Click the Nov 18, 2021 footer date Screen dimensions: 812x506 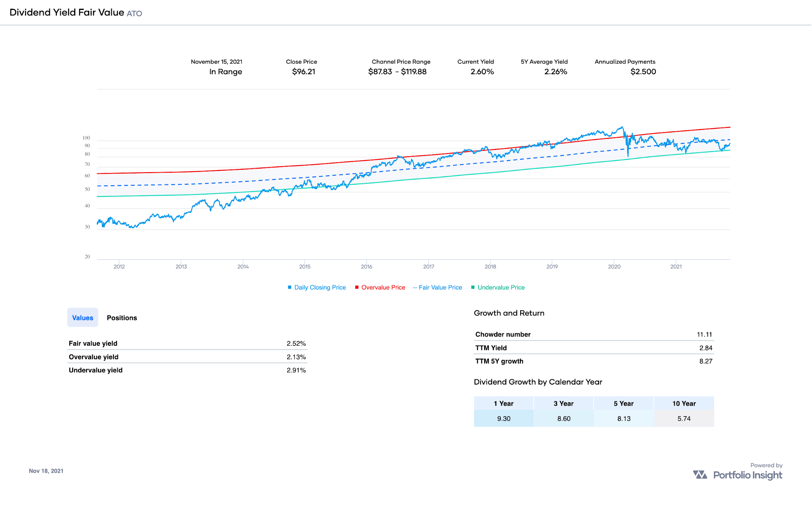(x=46, y=471)
